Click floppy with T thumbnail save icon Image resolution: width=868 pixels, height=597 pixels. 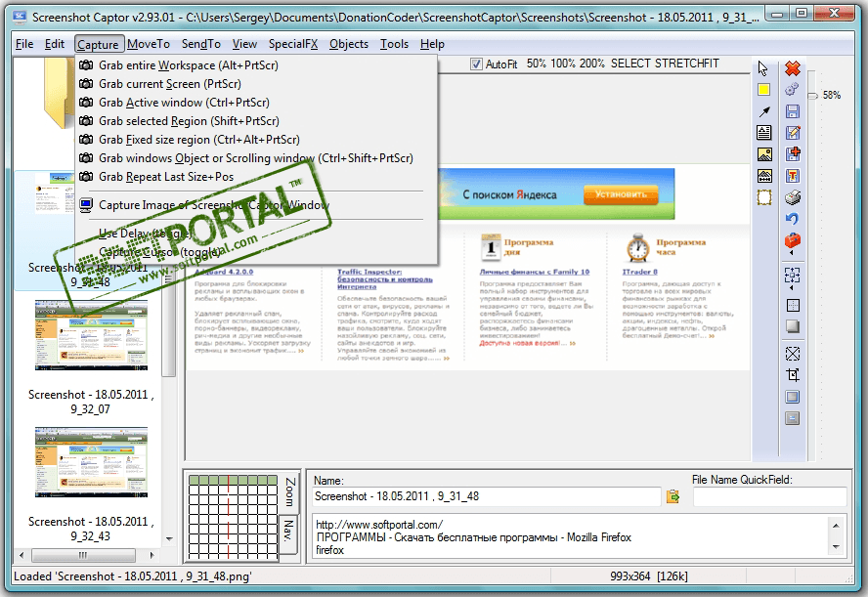pyautogui.click(x=793, y=176)
